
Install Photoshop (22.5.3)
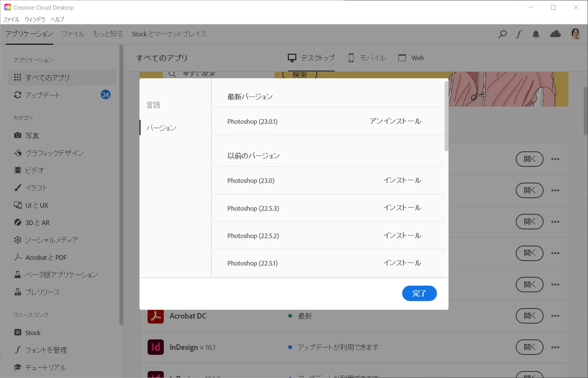[402, 208]
